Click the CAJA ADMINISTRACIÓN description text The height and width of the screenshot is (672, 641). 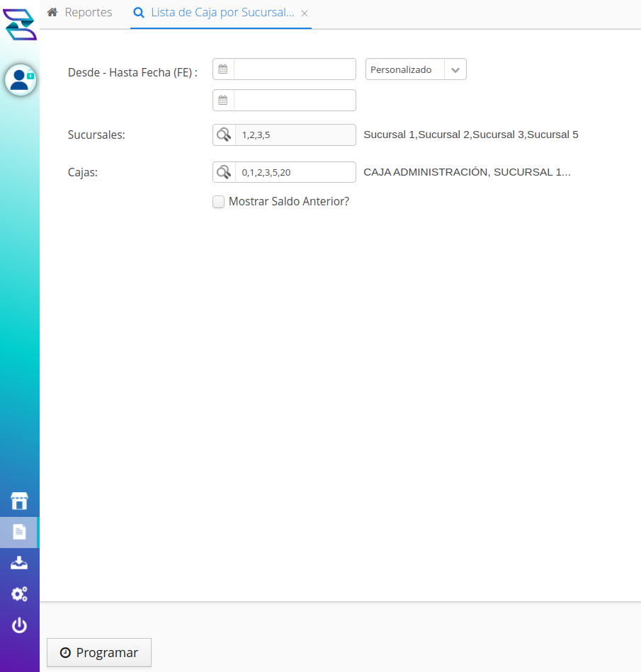click(x=467, y=172)
